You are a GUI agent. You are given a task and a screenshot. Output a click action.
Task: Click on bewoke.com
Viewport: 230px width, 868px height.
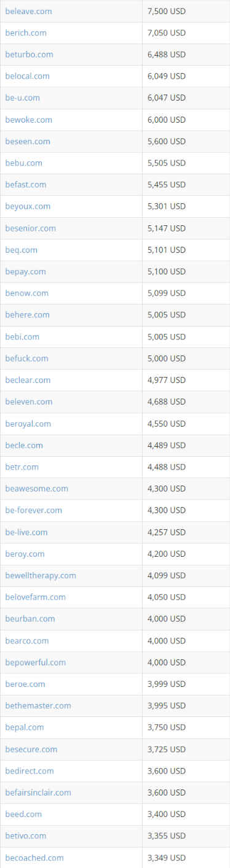(28, 120)
